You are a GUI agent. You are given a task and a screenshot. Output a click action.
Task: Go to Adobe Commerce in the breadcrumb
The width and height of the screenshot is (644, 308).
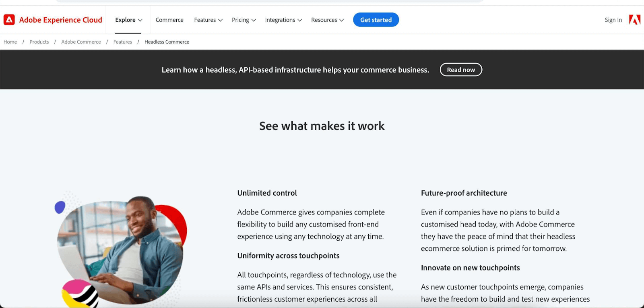click(81, 42)
